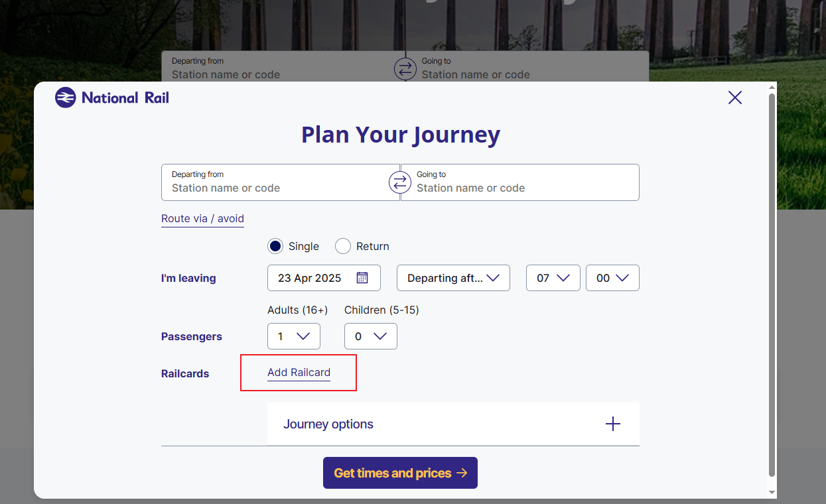Open the Adults passenger count dropdown
This screenshot has height=504, width=826.
pyautogui.click(x=294, y=336)
